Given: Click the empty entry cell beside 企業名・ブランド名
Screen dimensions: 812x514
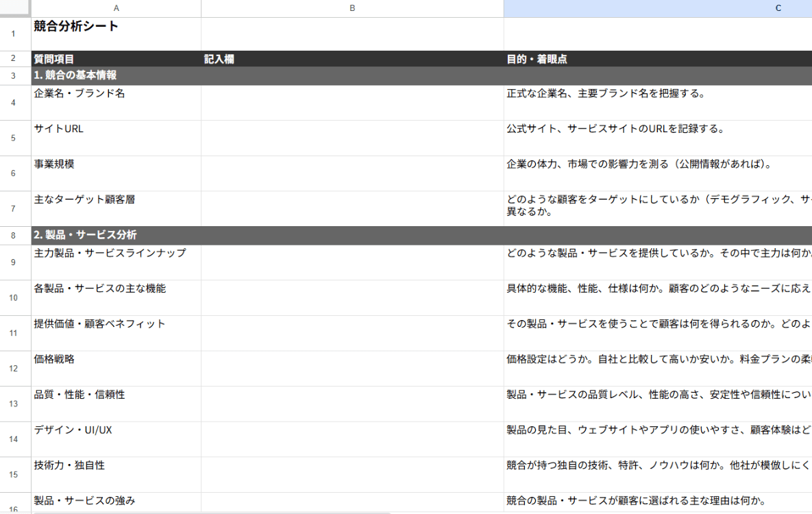Looking at the screenshot, I should pos(352,103).
